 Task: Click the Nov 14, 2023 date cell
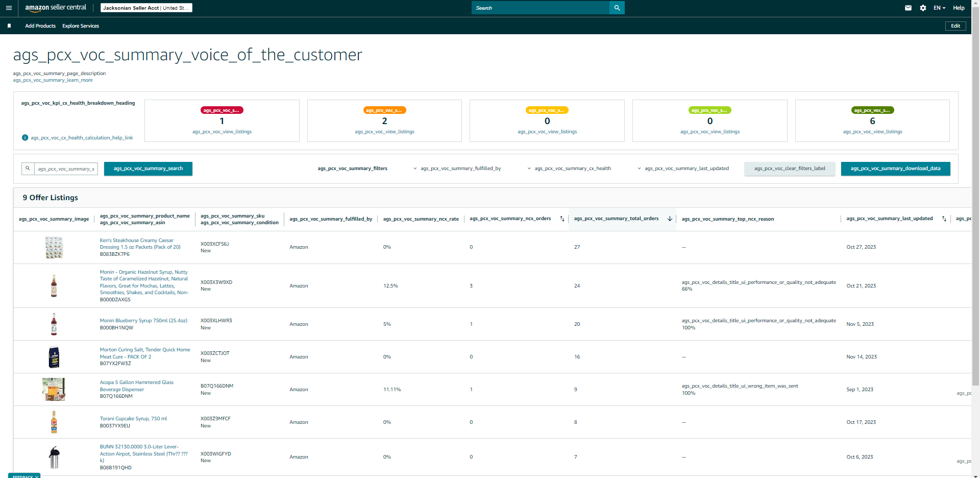(x=862, y=357)
